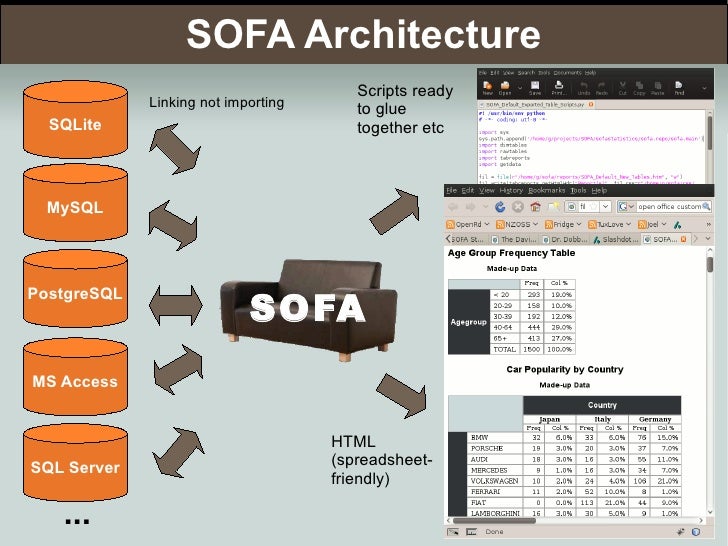The height and width of the screenshot is (546, 728).
Task: Click the Agegroup row header cell
Action: [x=468, y=322]
